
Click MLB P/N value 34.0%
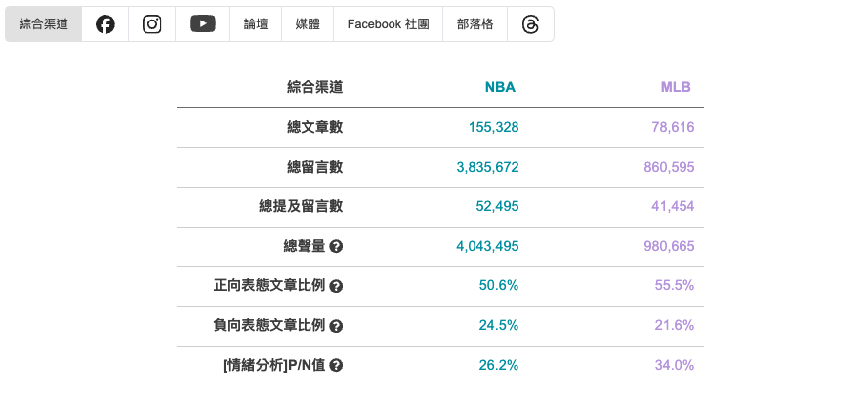pyautogui.click(x=675, y=365)
